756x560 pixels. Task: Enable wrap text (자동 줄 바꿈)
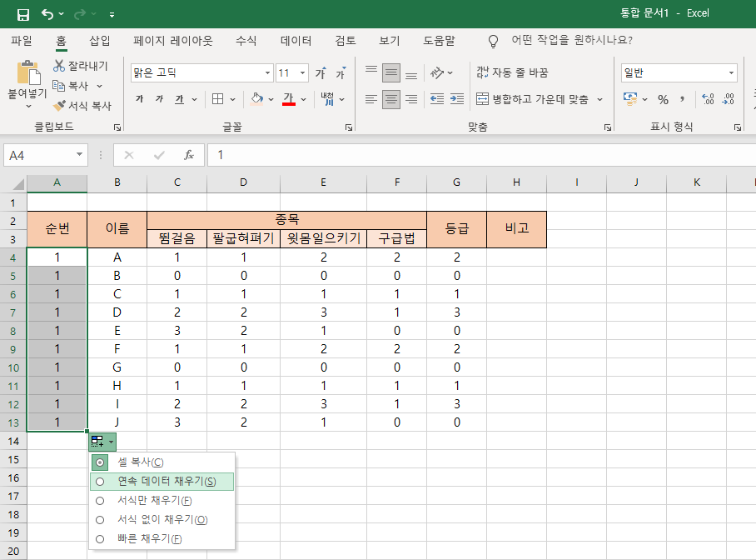pyautogui.click(x=512, y=72)
